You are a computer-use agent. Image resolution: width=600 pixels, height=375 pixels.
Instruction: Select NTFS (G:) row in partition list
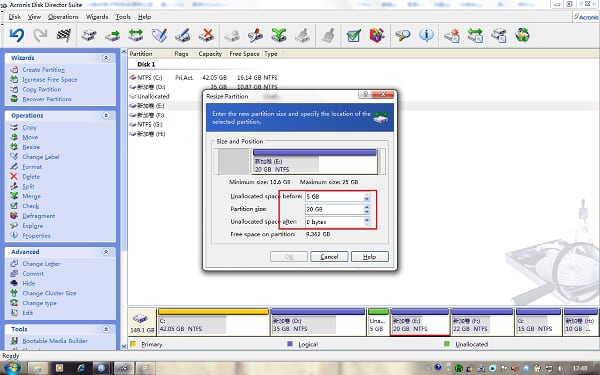click(147, 124)
